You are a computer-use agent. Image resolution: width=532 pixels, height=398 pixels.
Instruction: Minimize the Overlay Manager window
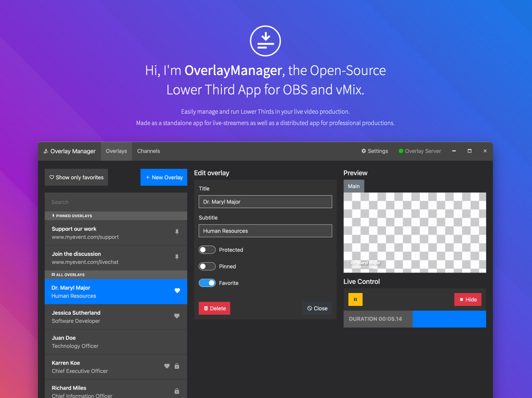coord(454,151)
